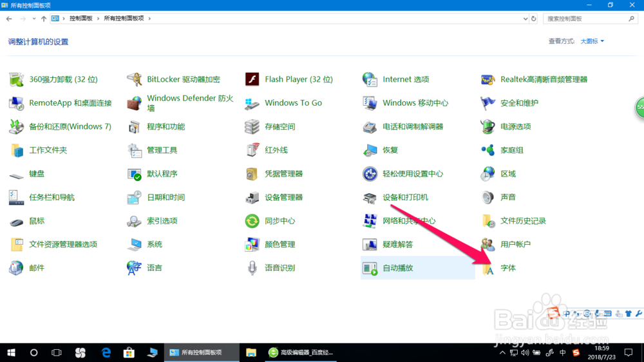Open 程序和功能 icon
644x362 pixels.
pos(135,126)
